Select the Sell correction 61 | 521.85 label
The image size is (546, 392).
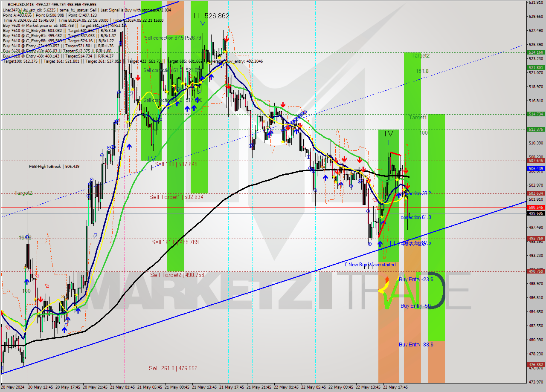coord(173,70)
